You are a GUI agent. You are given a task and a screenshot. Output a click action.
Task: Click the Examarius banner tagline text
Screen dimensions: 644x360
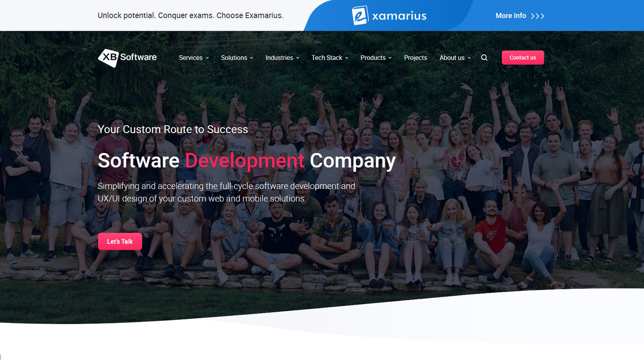(x=190, y=15)
